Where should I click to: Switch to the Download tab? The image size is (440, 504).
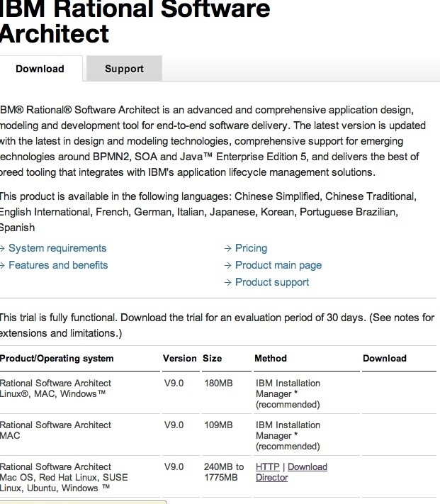coord(40,69)
